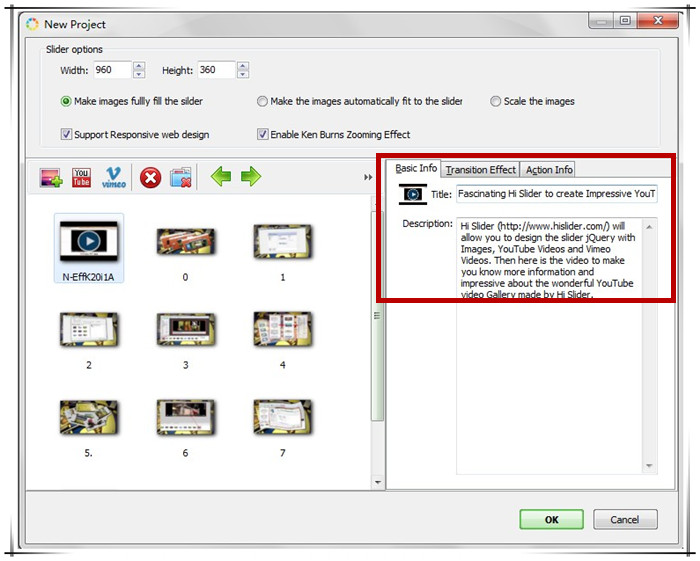
Task: Click the video thumbnail icon beside Title
Action: (412, 194)
